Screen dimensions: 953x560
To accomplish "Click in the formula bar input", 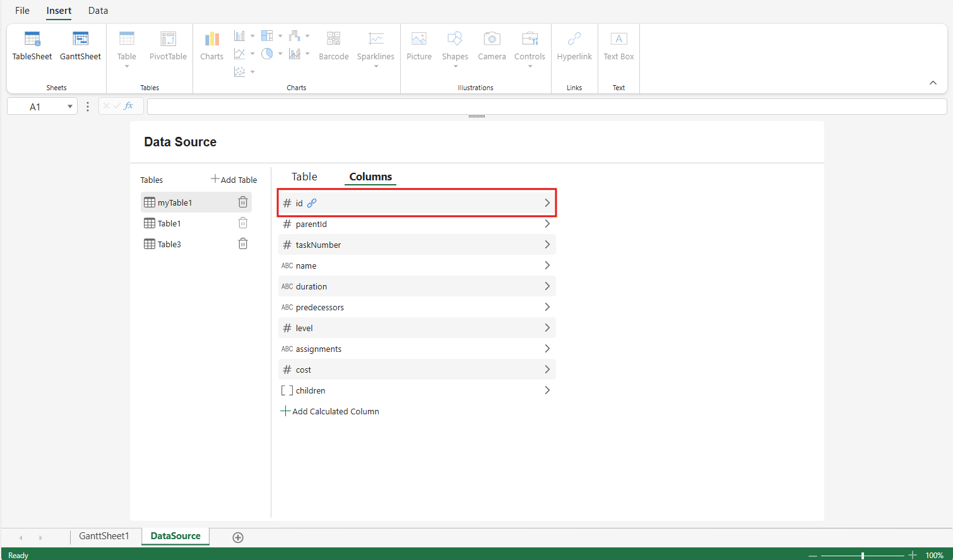I will click(x=547, y=107).
